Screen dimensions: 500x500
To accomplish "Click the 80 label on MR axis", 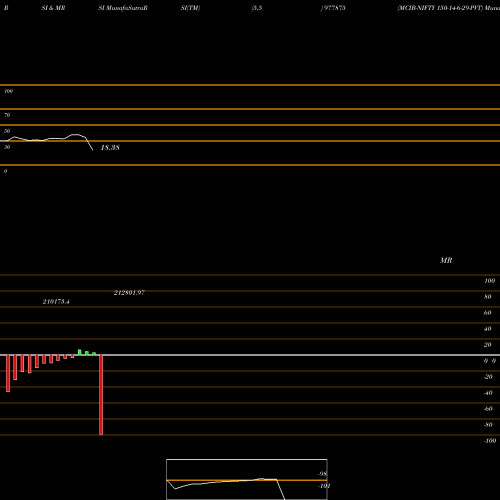I will [x=488, y=297].
